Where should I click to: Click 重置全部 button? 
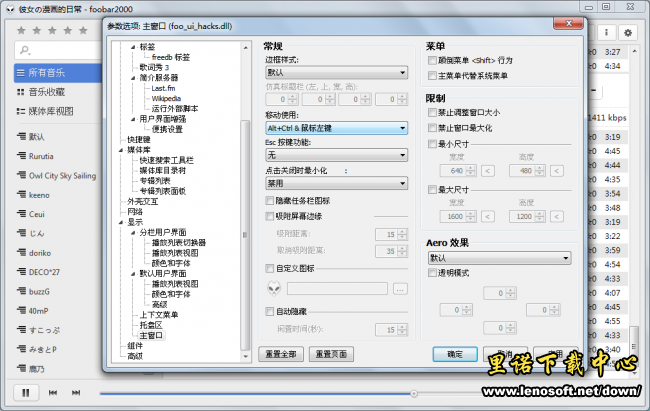(x=281, y=354)
